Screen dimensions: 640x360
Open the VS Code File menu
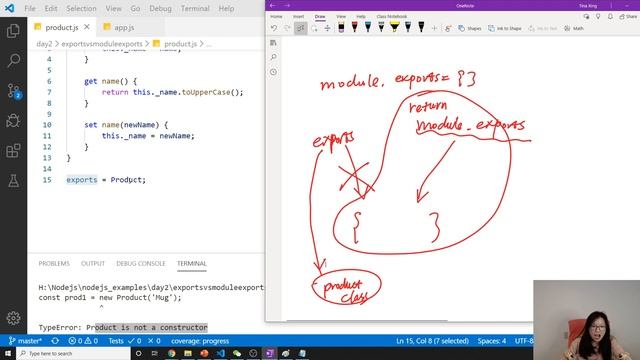(x=30, y=8)
